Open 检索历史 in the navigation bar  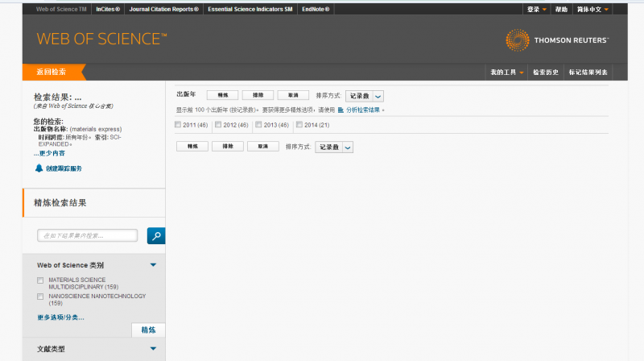pyautogui.click(x=546, y=73)
